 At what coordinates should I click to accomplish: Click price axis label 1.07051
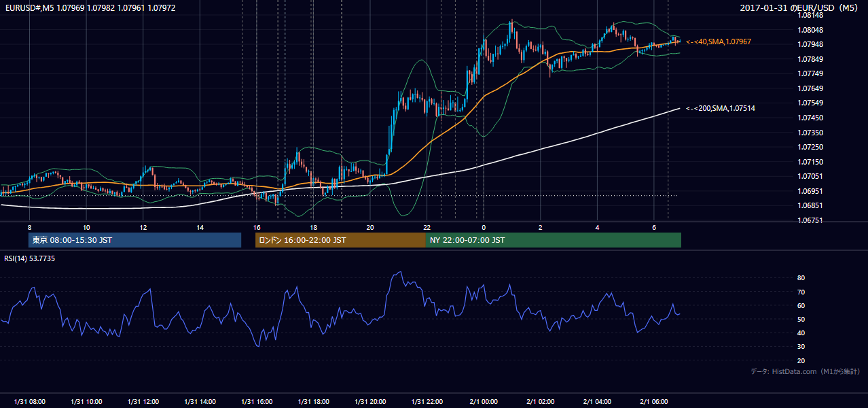812,176
